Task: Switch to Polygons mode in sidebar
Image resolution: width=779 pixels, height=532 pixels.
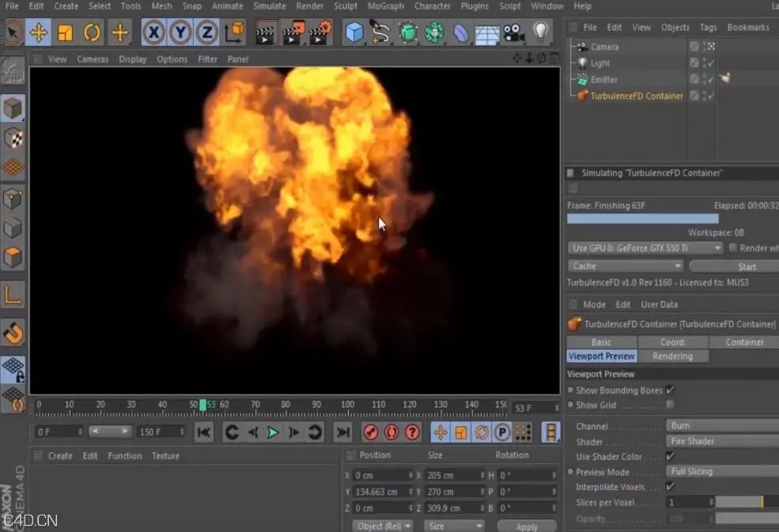Action: [13, 258]
